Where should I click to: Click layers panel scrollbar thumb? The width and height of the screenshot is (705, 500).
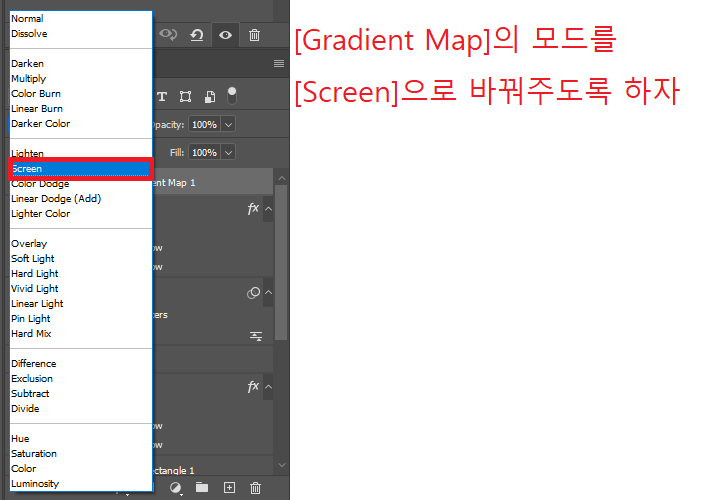(281, 263)
